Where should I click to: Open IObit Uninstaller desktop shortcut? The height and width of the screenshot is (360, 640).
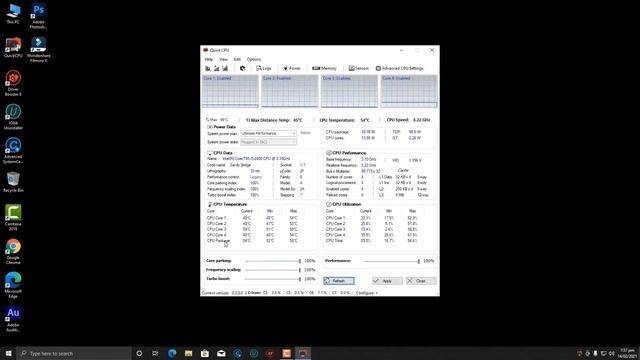13,117
